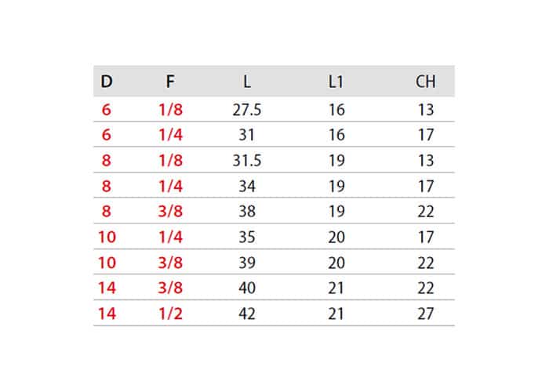The height and width of the screenshot is (392, 549).
Task: Click the L value 42
Action: tap(247, 314)
